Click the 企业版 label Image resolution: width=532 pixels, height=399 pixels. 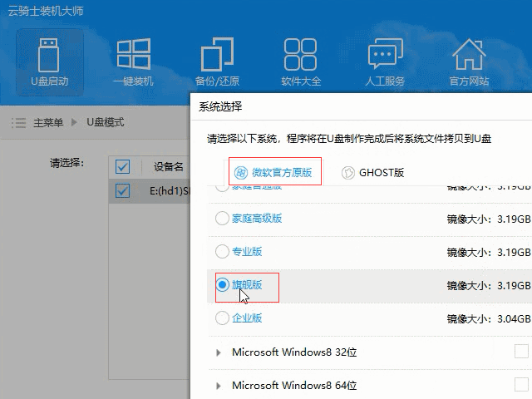point(247,318)
